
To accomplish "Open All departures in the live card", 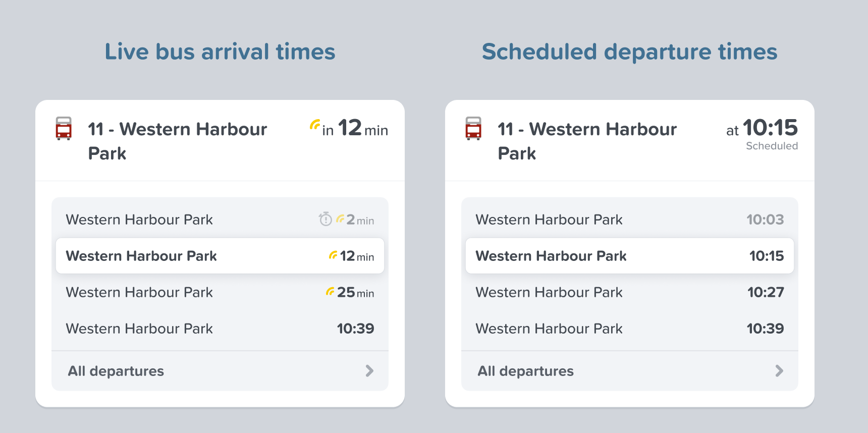I will [116, 371].
